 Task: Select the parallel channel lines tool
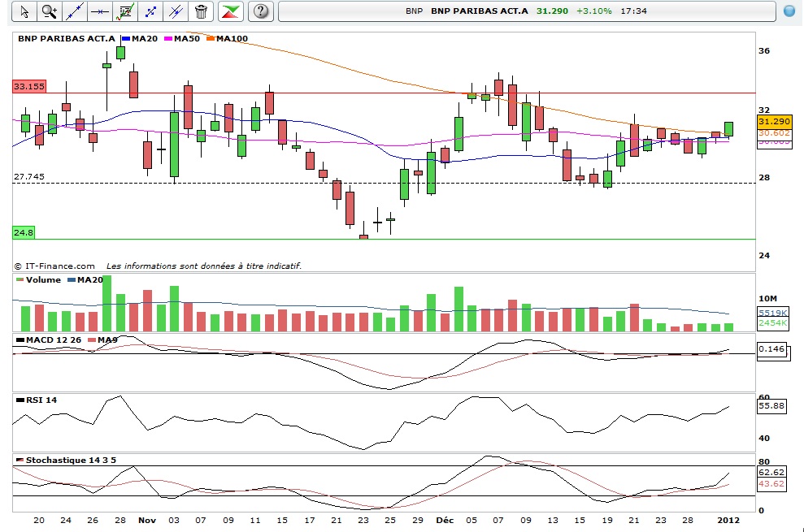point(176,11)
